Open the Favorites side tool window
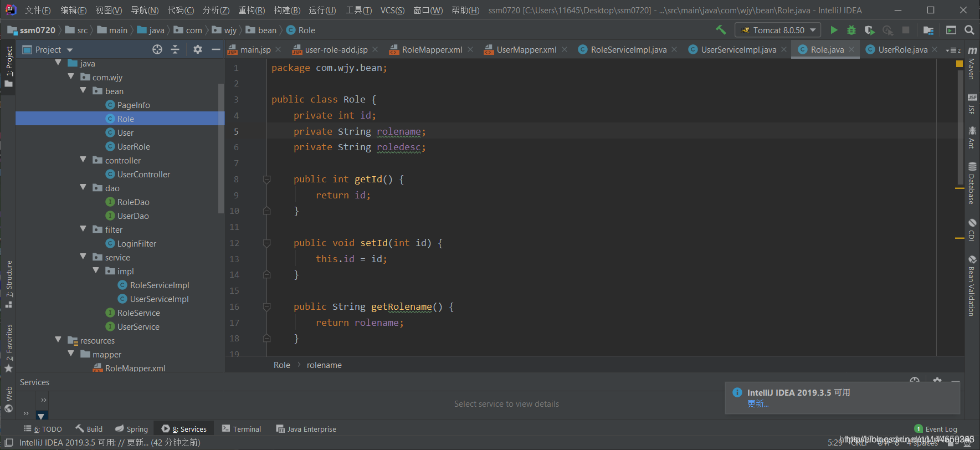 (x=8, y=347)
